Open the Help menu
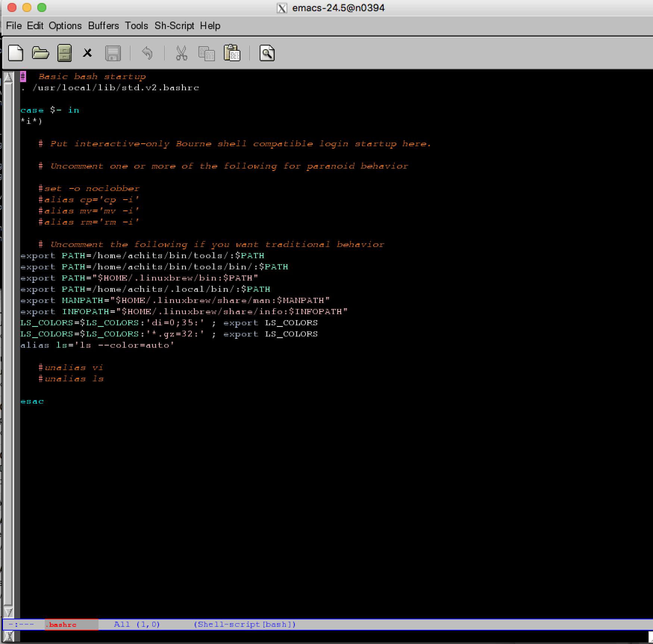Viewport: 653px width, 644px height. [x=210, y=26]
